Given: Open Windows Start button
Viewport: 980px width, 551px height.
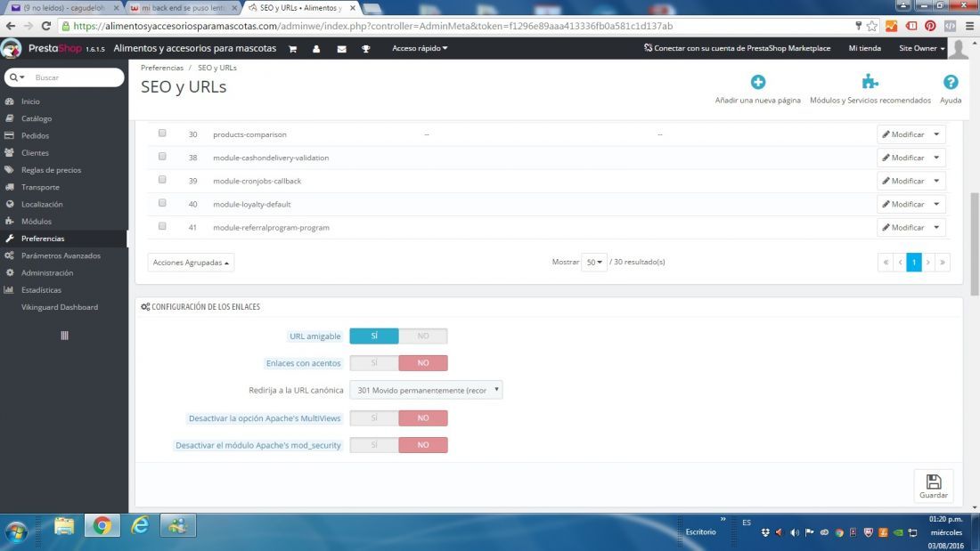Looking at the screenshot, I should [x=16, y=531].
